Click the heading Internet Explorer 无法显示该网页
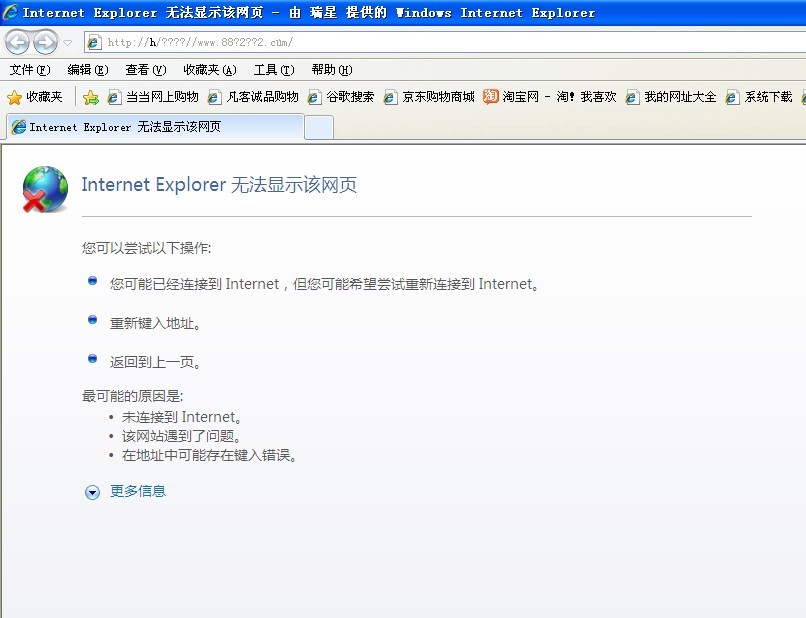The width and height of the screenshot is (806, 618). 219,185
